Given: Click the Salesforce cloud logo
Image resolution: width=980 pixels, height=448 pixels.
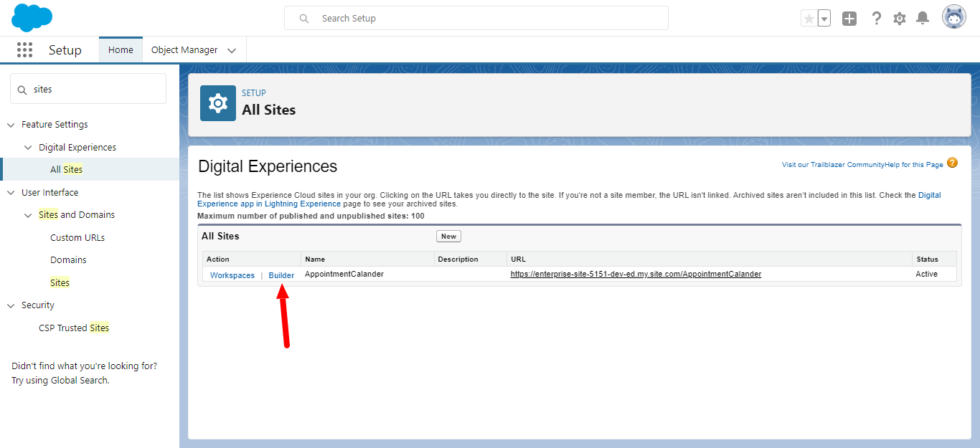Looking at the screenshot, I should (x=32, y=18).
